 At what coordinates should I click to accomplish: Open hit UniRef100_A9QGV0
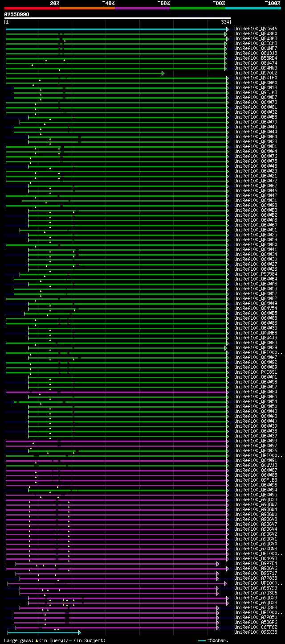coord(256,544)
